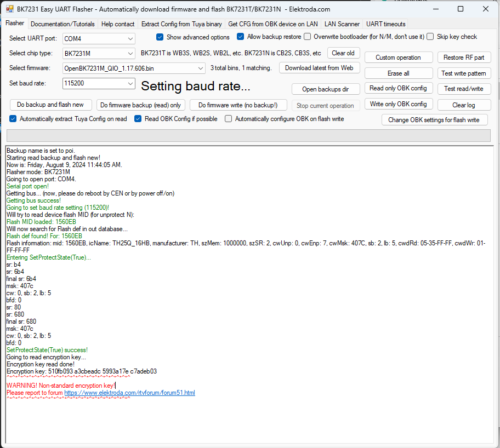Click Do firmware backup (read) only button
The height and width of the screenshot is (448, 500).
coord(140,105)
